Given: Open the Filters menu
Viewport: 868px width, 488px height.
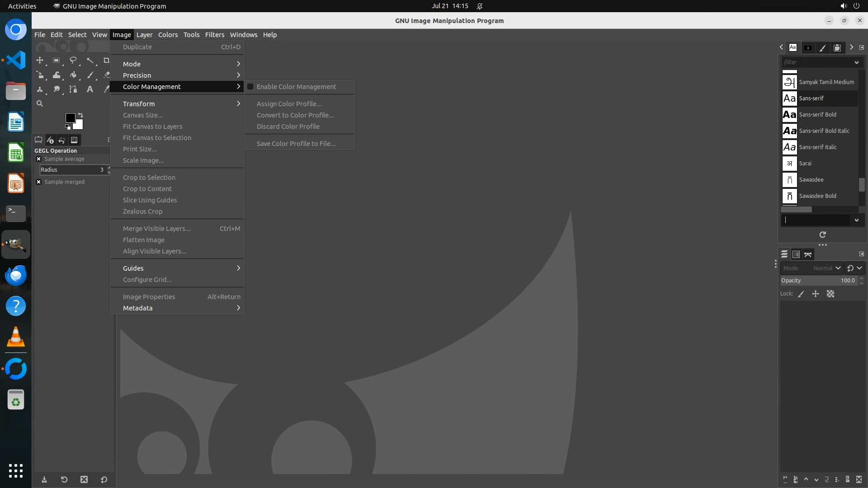Looking at the screenshot, I should 214,35.
